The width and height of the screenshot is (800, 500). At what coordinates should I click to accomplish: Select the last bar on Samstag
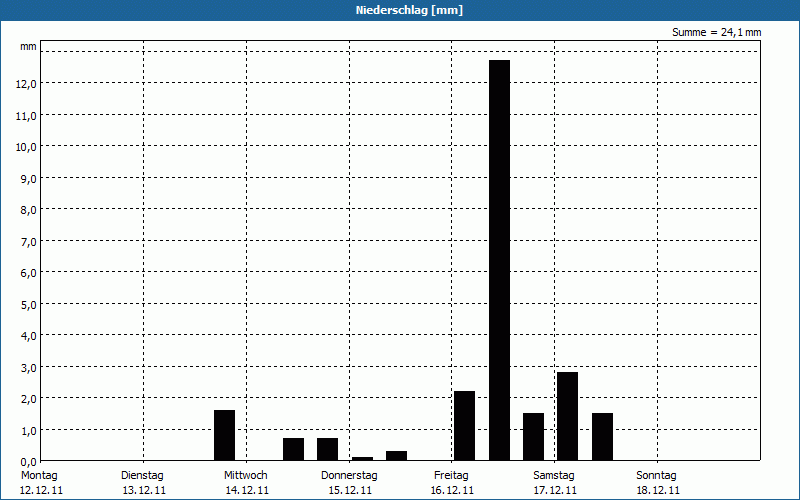click(603, 437)
